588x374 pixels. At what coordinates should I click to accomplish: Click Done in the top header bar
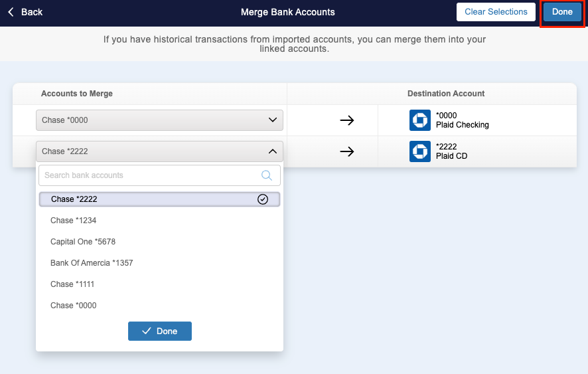click(x=562, y=12)
